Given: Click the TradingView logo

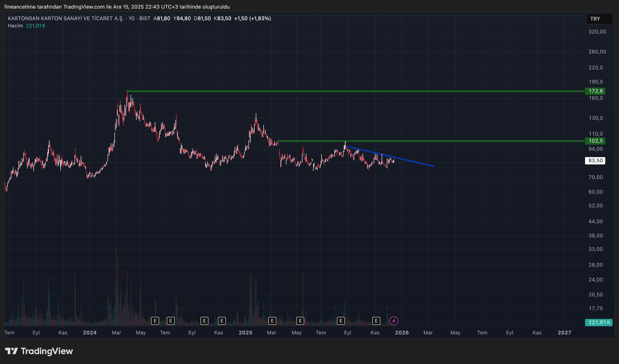Looking at the screenshot, I should click(39, 351).
